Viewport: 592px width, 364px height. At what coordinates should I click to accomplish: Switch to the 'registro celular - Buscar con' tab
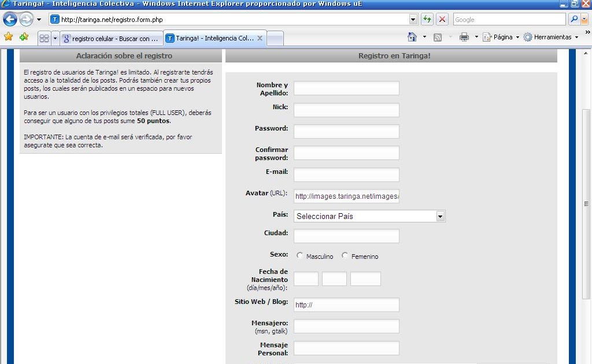point(112,39)
